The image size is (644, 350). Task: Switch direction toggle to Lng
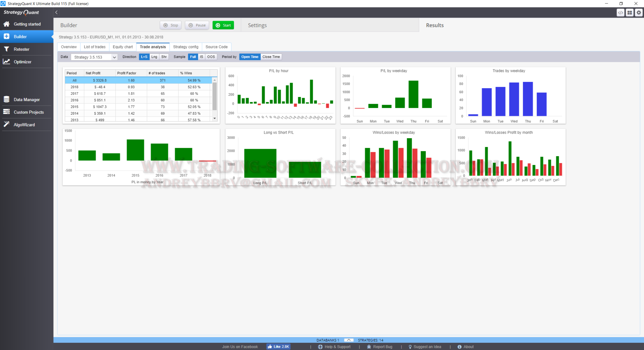click(154, 57)
